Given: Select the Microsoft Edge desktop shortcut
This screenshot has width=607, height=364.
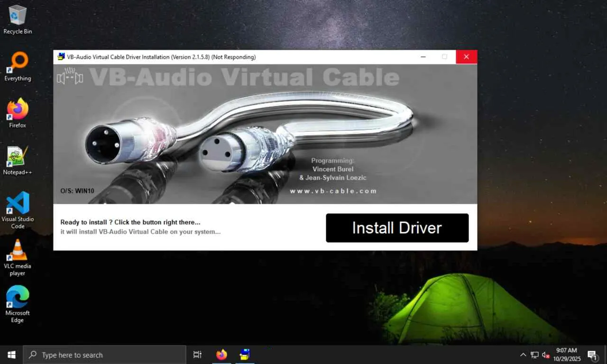Looking at the screenshot, I should coord(18,304).
